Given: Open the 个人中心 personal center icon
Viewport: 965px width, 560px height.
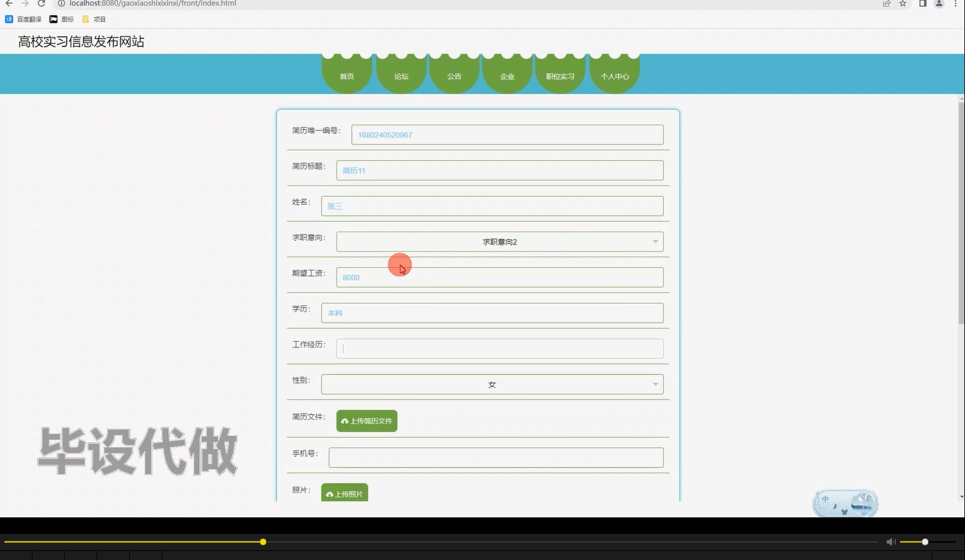Looking at the screenshot, I should tap(614, 76).
